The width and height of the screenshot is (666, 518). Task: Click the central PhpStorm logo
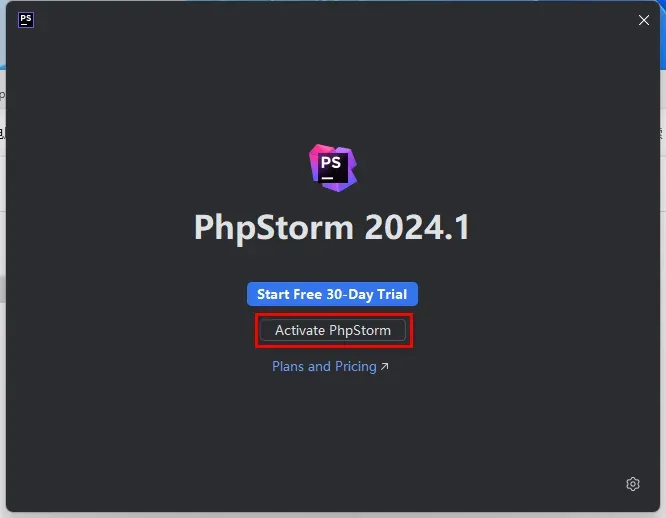coord(333,168)
